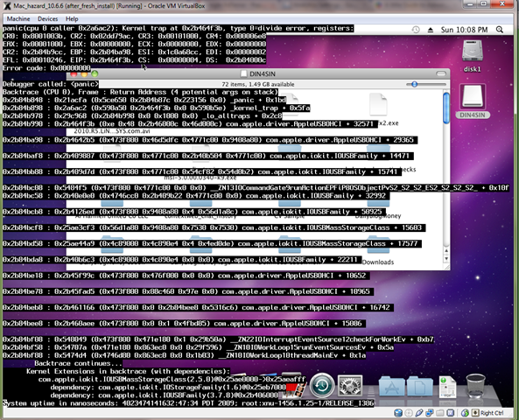This screenshot has width=519, height=420.
Task: Open the PDF document in the Dock
Action: 447,387
